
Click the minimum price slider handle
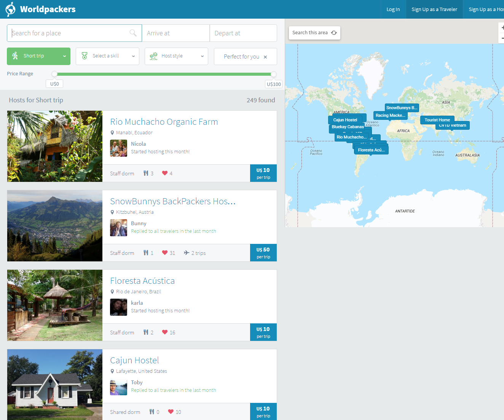pos(54,74)
